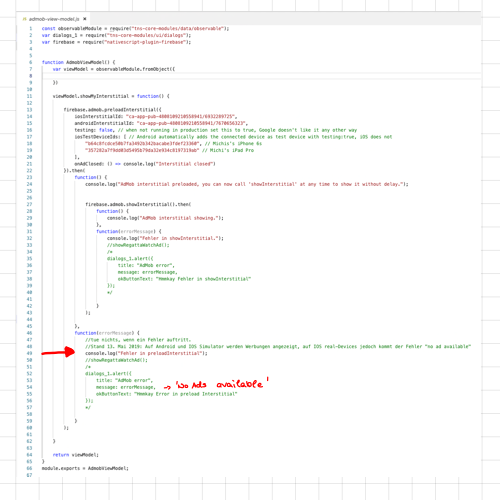Click the JS file icon in tab
The height and width of the screenshot is (500, 500).
point(24,19)
